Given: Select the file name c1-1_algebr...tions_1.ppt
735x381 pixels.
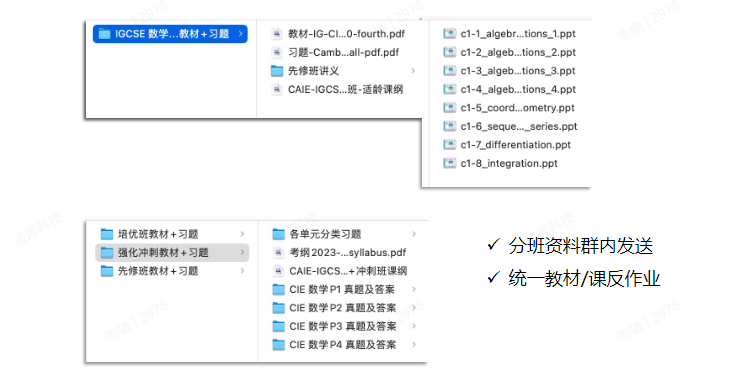Looking at the screenshot, I should 518,34.
